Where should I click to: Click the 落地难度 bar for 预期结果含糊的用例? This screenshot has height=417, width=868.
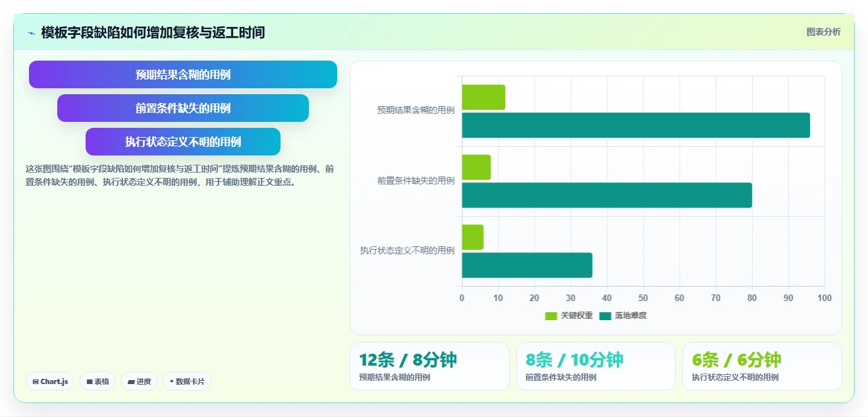[636, 125]
